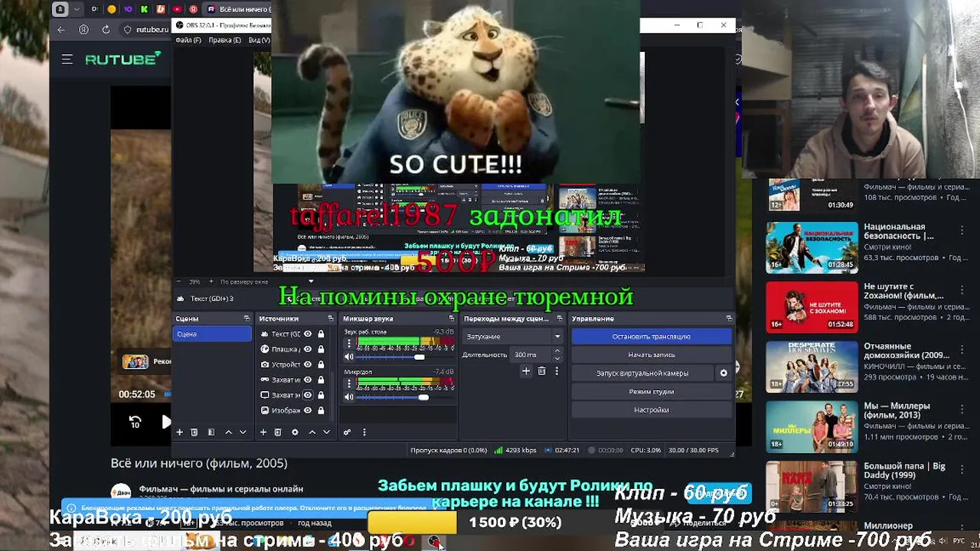The height and width of the screenshot is (551, 980).
Task: Open transition properties three-dots icon
Action: pos(557,371)
